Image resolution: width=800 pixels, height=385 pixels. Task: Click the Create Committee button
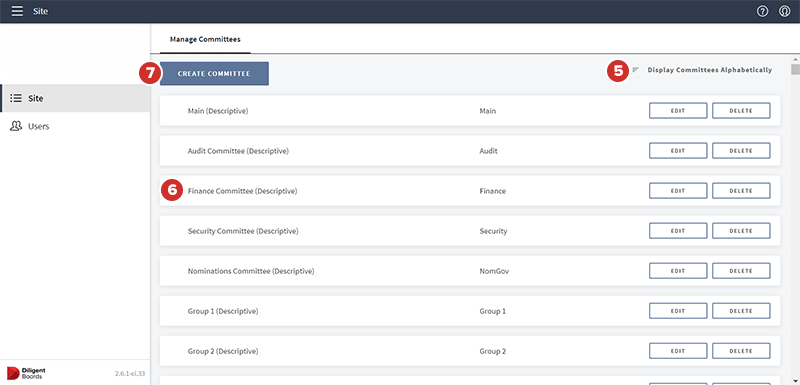[x=214, y=74]
